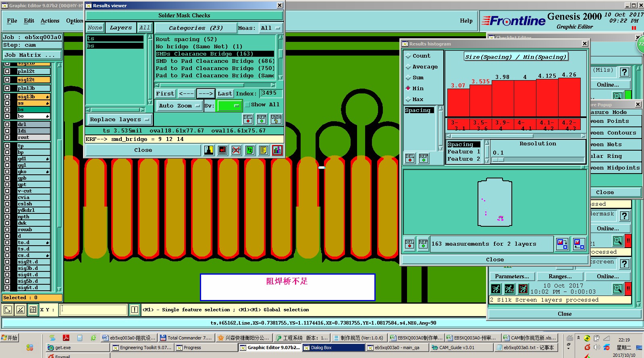Image resolution: width=644 pixels, height=358 pixels.
Task: Click the exclamation mark icon
Action: pyautogui.click(x=135, y=310)
